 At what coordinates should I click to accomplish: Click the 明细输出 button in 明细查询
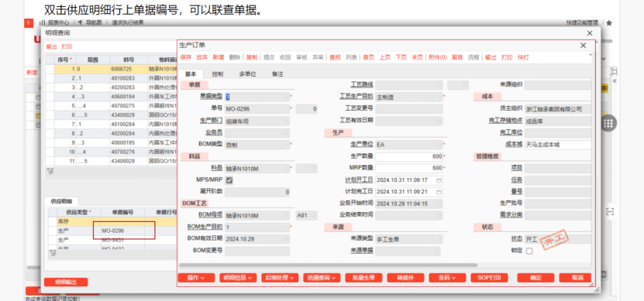click(x=66, y=282)
